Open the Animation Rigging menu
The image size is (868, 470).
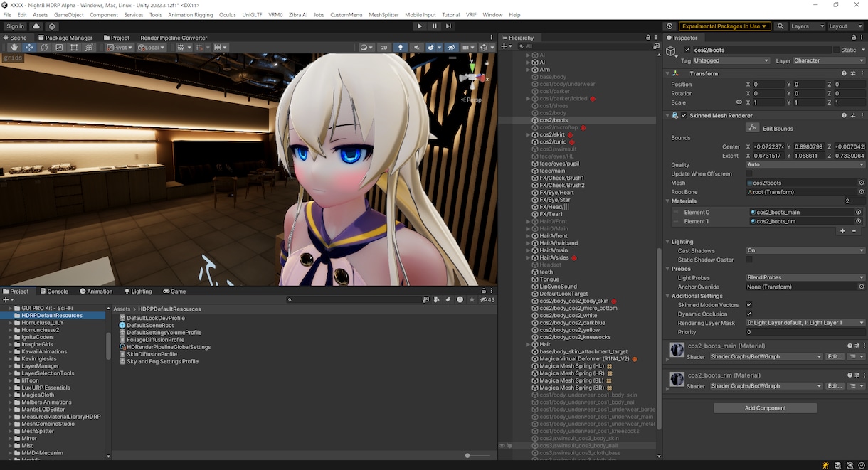190,14
